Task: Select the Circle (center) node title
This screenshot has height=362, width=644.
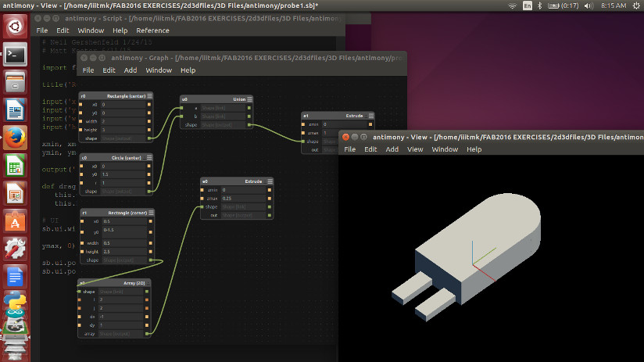Action: 126,158
